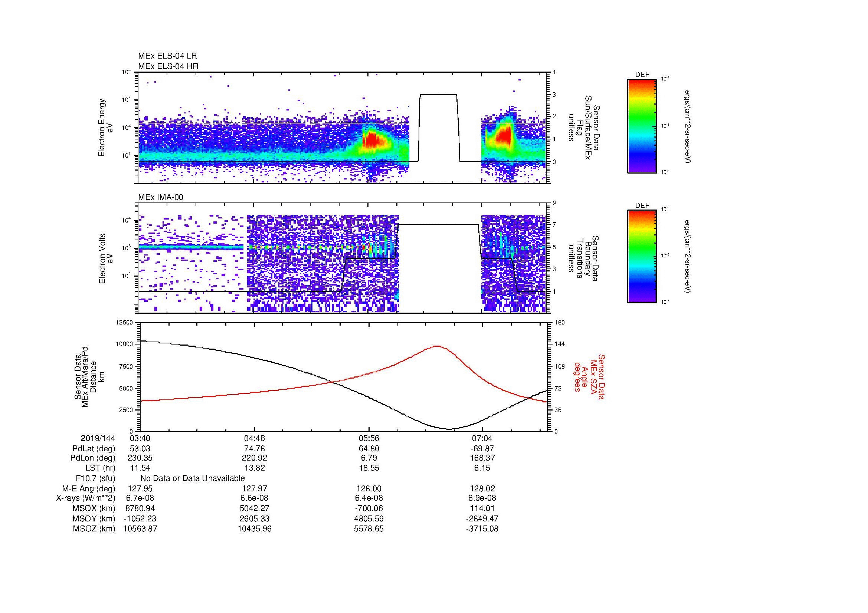Select the 'X-rays (W/m**2)' row label
Screen dimensions: 868x613
[86, 498]
